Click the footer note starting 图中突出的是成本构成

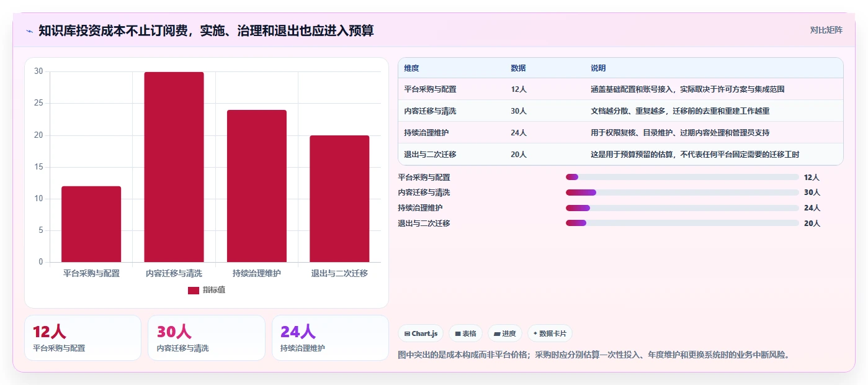(596, 355)
